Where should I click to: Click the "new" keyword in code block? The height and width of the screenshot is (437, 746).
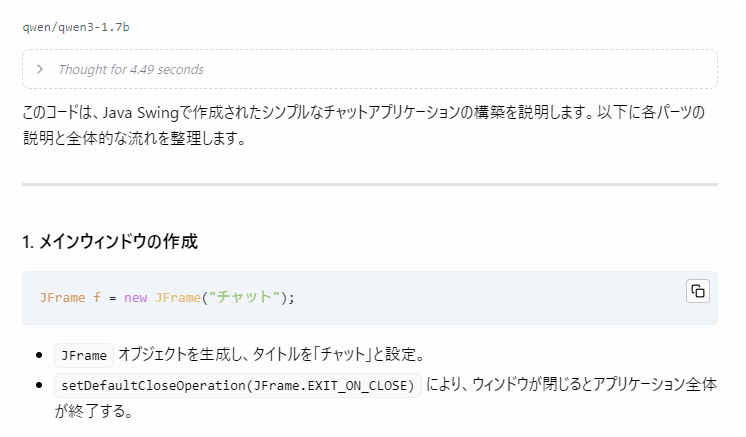pyautogui.click(x=135, y=298)
